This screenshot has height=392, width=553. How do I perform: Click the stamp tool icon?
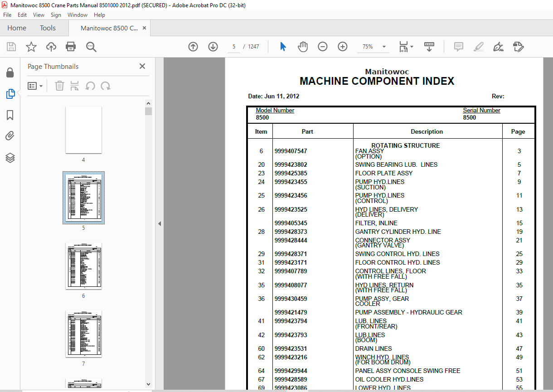518,47
